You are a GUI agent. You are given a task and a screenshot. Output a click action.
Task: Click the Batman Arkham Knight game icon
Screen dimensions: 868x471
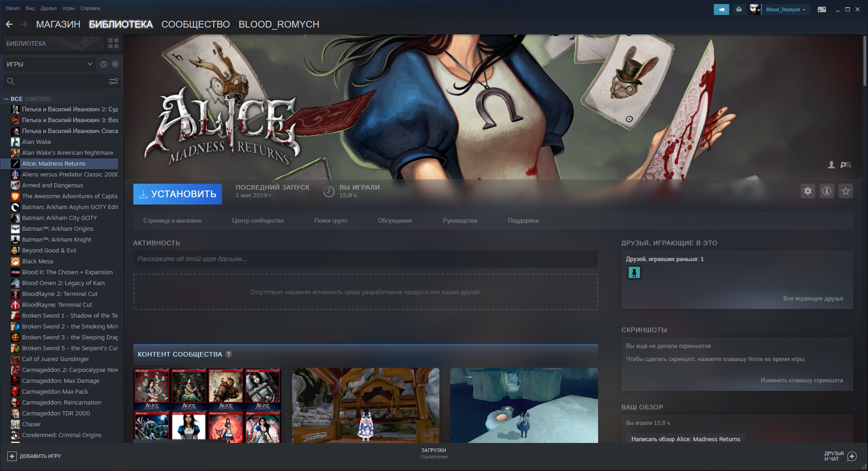(15, 240)
